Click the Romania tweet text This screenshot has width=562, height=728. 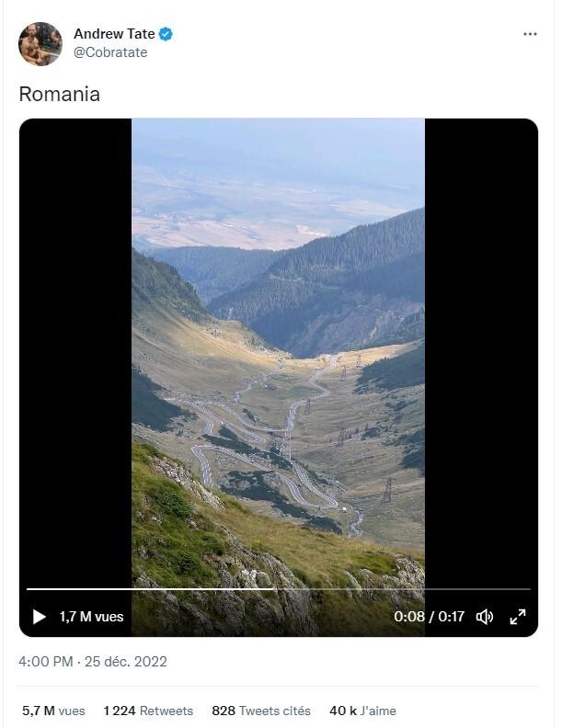(x=60, y=95)
